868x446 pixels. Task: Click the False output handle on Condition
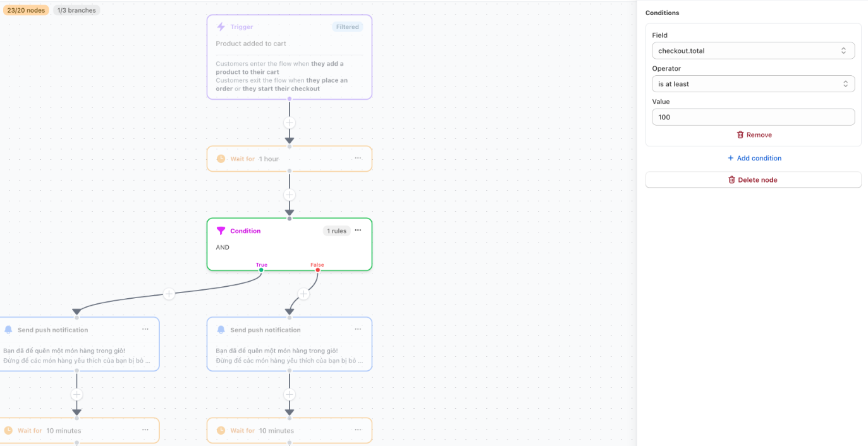click(317, 270)
